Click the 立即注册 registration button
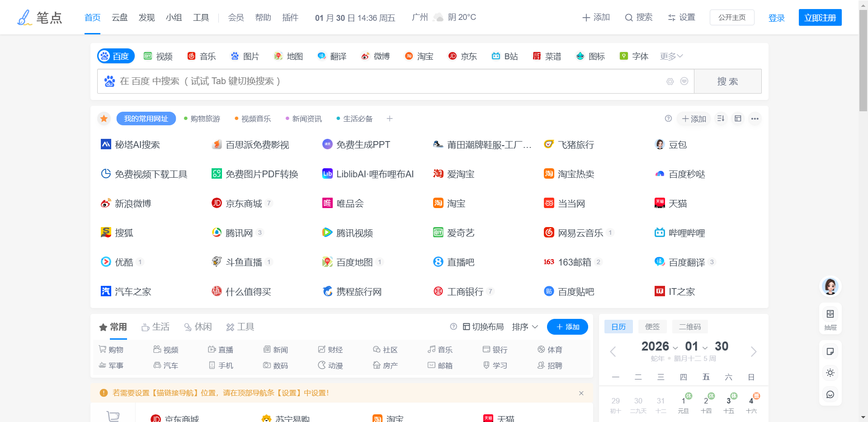The height and width of the screenshot is (422, 868). coord(820,17)
